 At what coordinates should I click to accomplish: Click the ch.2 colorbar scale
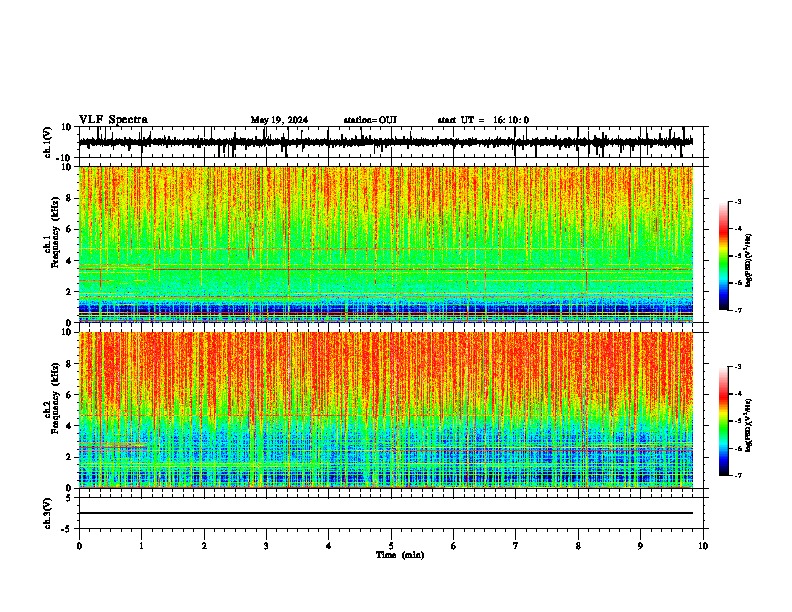724,421
